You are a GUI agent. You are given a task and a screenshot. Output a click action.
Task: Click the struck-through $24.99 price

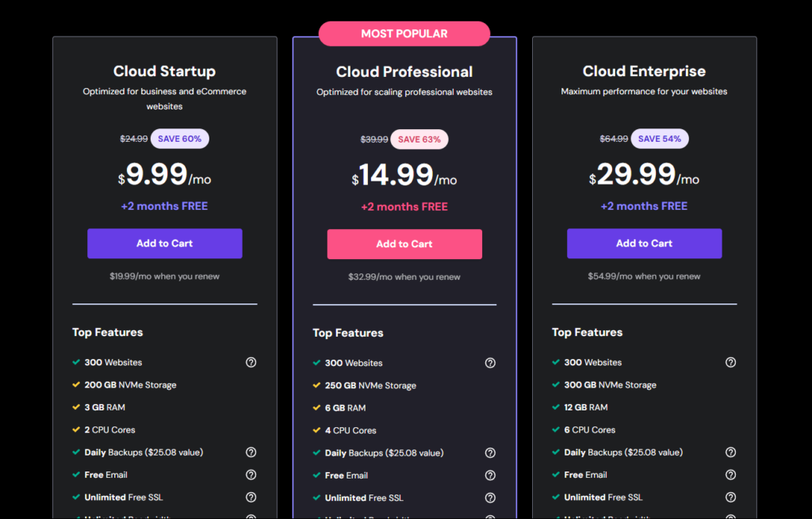coord(133,139)
